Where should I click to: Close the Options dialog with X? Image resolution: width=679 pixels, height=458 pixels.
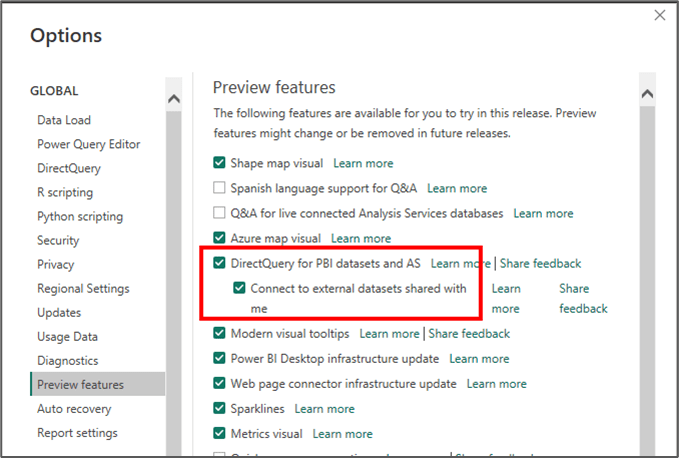click(x=659, y=15)
